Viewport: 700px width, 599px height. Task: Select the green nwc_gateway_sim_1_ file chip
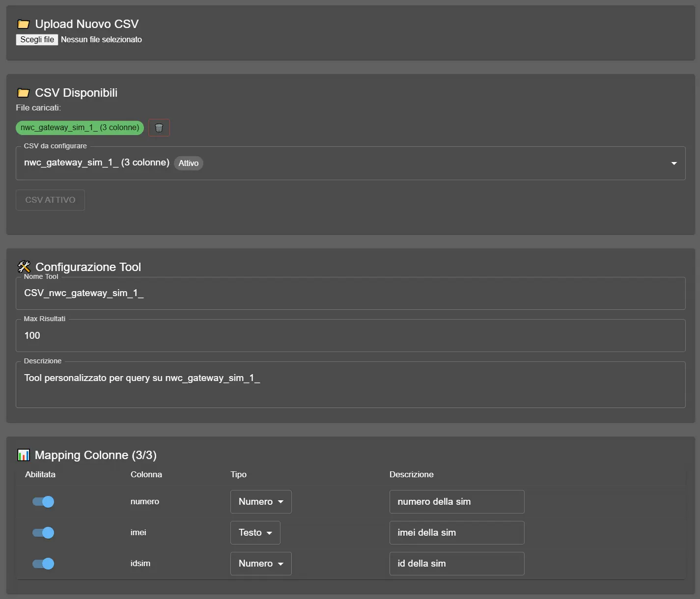[x=79, y=127]
